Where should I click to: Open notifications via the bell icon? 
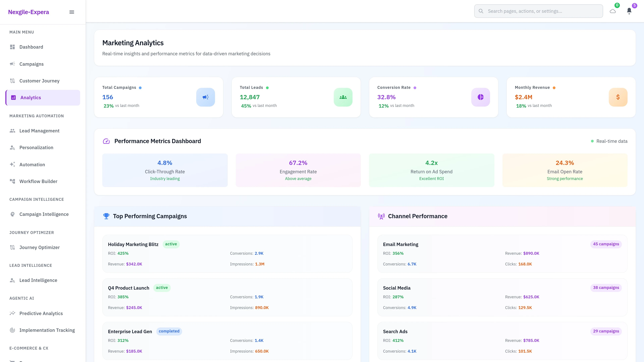point(629,11)
